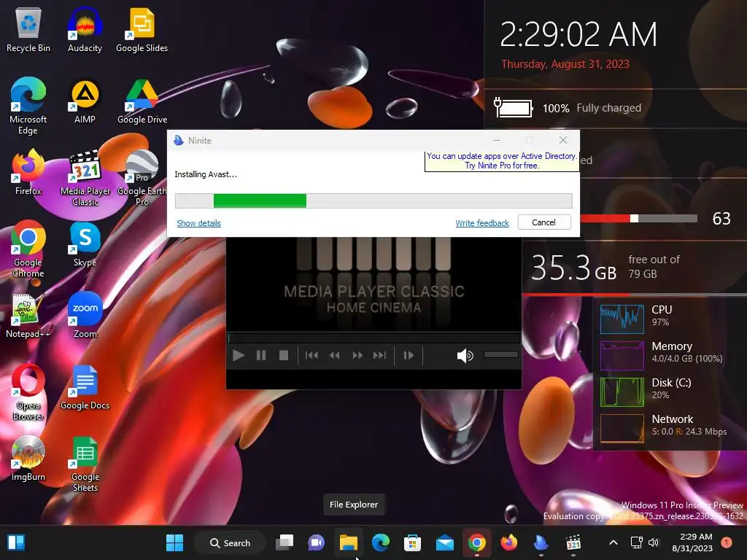Click the Media Player Classic seek bar
Screen dimensions: 747x560
374,338
